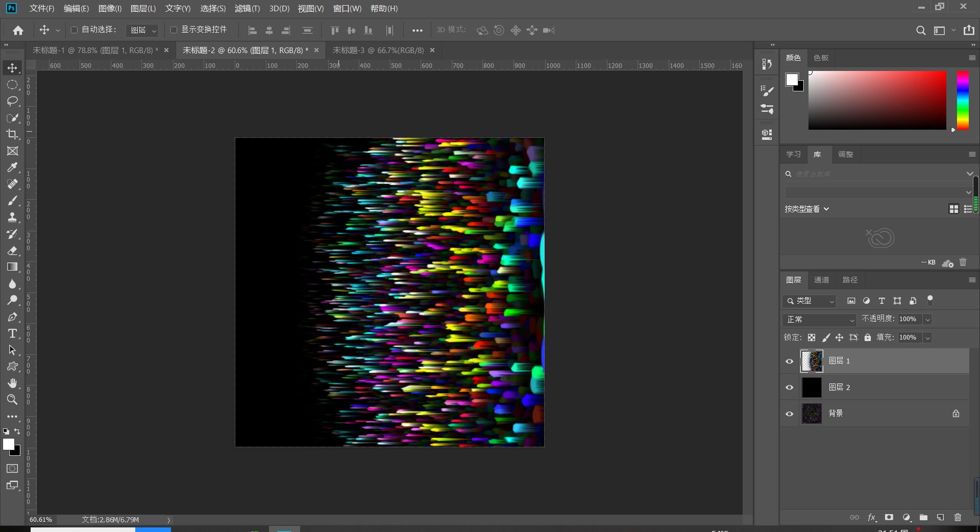Toggle lock all padlock icon
The width and height of the screenshot is (980, 532).
click(x=868, y=337)
